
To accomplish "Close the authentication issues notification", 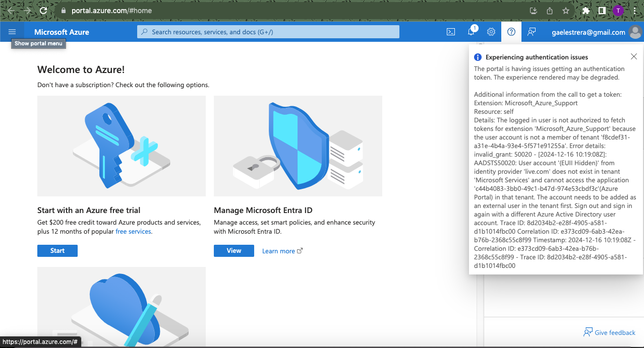I will [634, 57].
